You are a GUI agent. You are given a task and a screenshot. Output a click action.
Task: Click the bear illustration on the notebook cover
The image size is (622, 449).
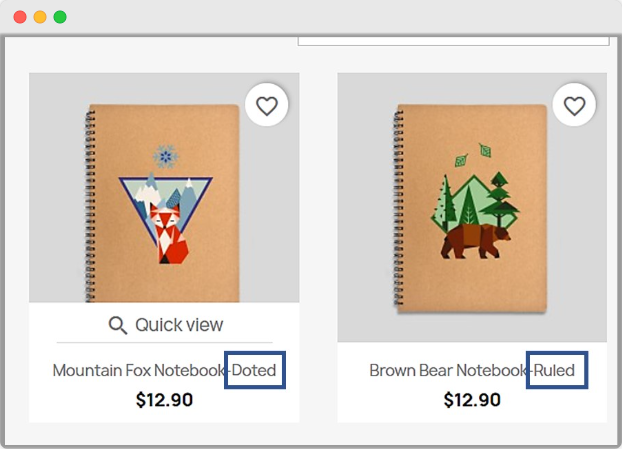[476, 240]
